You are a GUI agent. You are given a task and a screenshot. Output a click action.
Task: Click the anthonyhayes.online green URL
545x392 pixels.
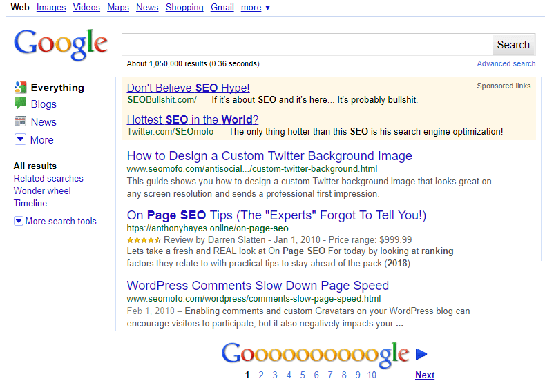[207, 228]
